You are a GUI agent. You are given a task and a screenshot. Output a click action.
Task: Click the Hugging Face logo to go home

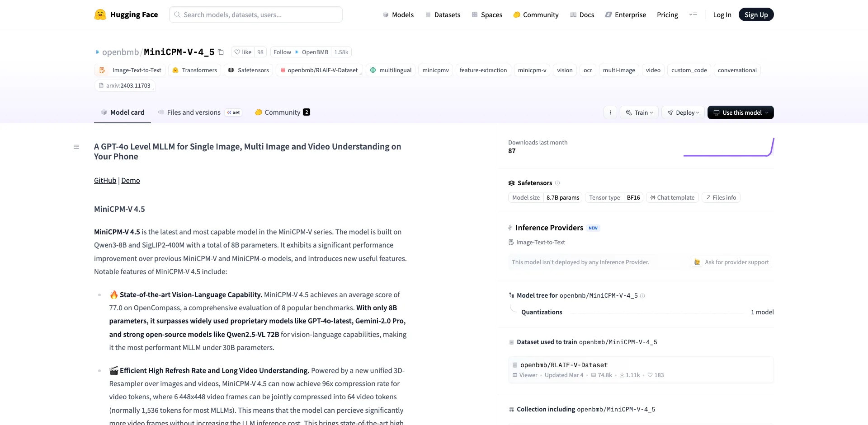(x=126, y=14)
